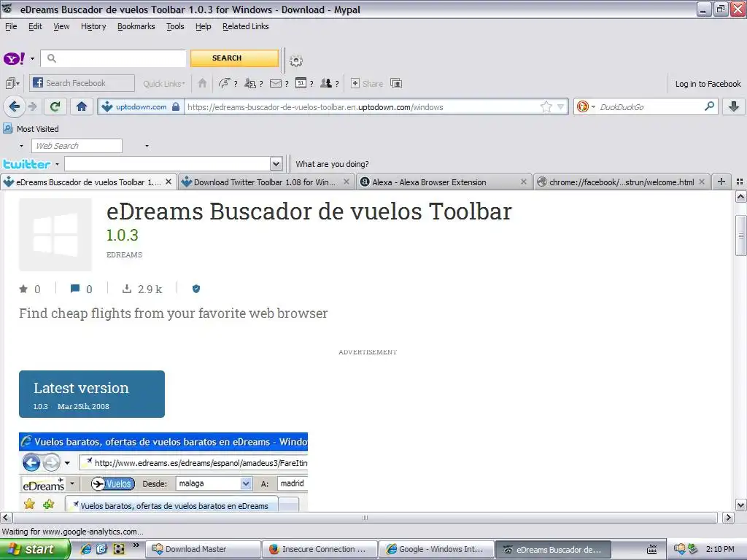Screen dimensions: 747x560
Task: Click in the Yahoo search field
Action: coord(113,58)
